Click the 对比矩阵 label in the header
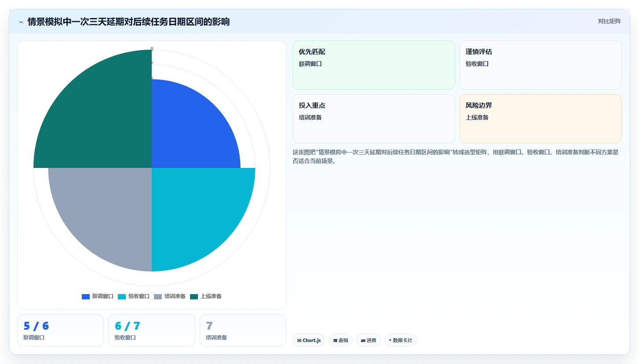Viewport: 639px width, 364px height. click(x=609, y=21)
